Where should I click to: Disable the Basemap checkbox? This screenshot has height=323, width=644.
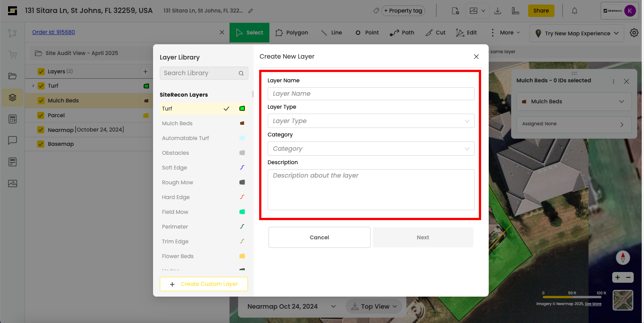tap(41, 144)
